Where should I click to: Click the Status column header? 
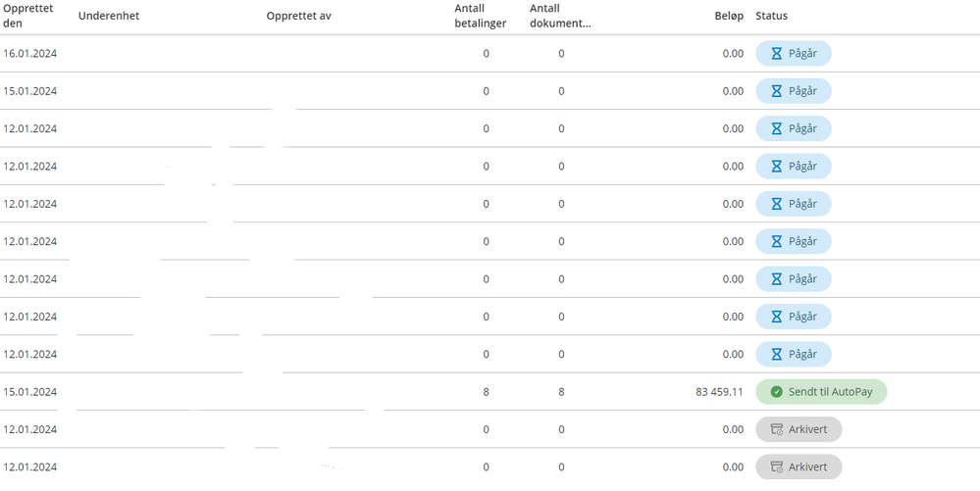click(x=771, y=16)
